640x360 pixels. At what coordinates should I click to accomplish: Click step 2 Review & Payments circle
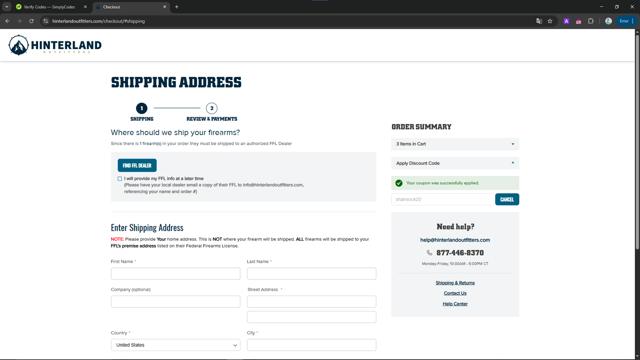coord(211,108)
